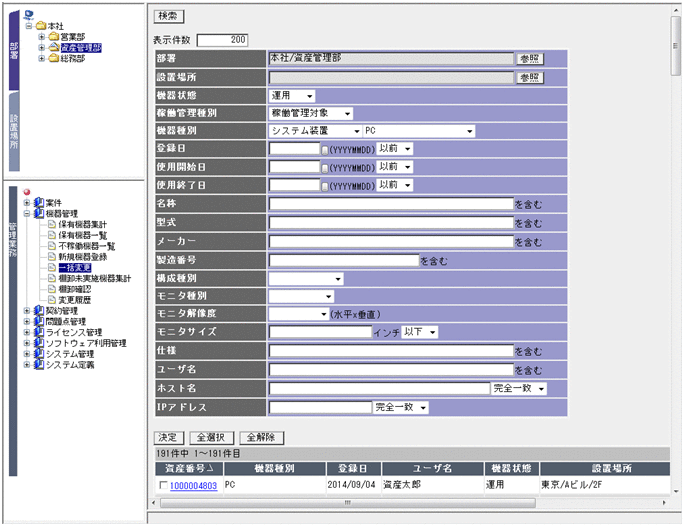Click the network root icon above 本社
Viewport: 685px width, 528px height.
click(29, 16)
